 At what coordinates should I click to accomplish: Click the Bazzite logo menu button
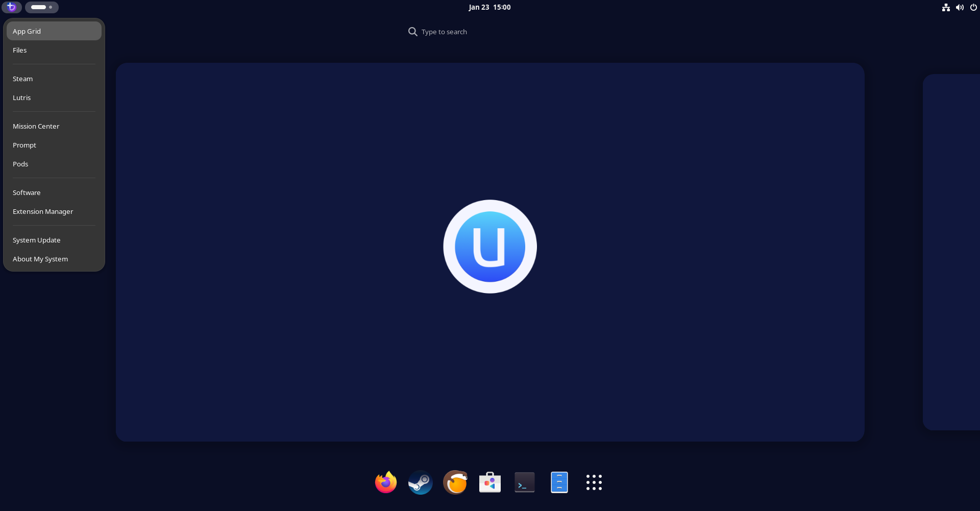coord(12,7)
